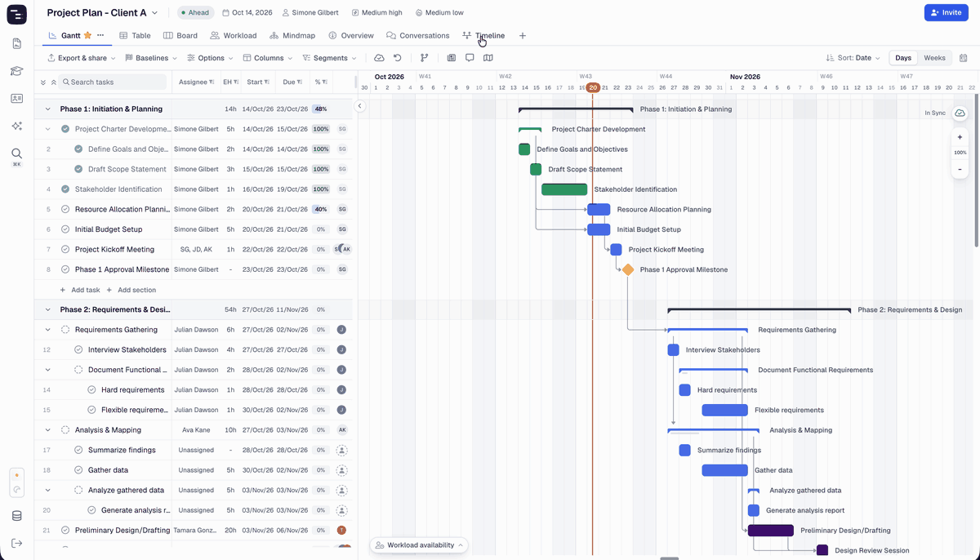Expand the Workload availability panel
This screenshot has height=560, width=980.
point(420,545)
